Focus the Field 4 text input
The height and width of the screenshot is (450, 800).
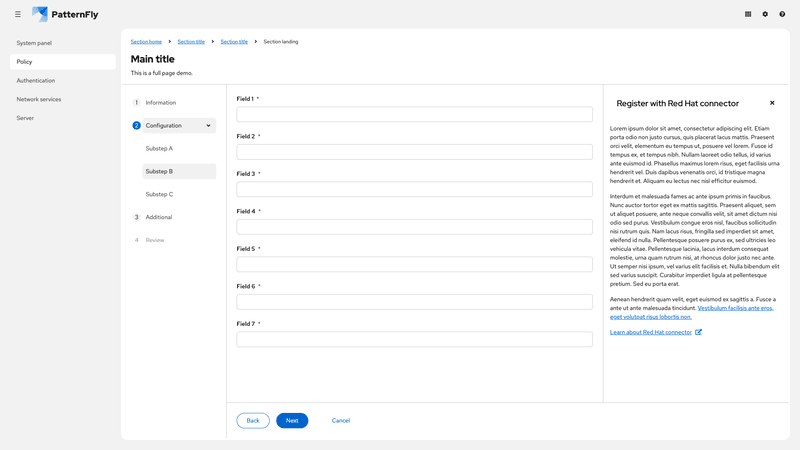(x=414, y=227)
